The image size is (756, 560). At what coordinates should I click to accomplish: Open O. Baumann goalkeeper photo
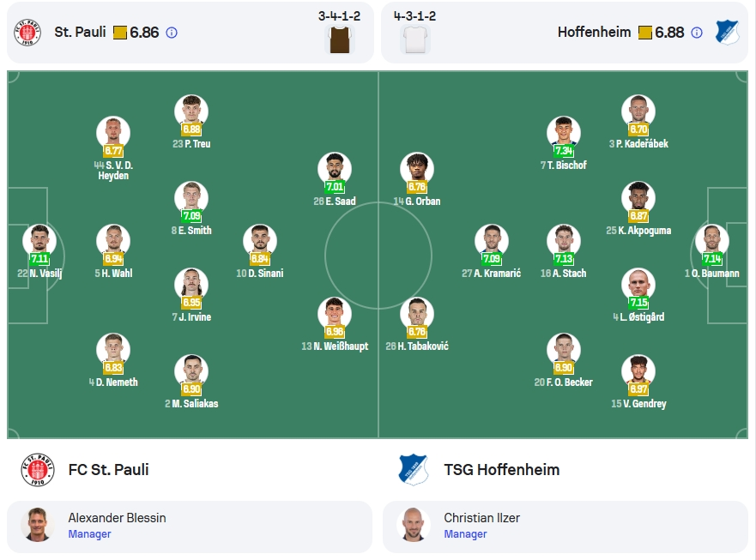(712, 241)
